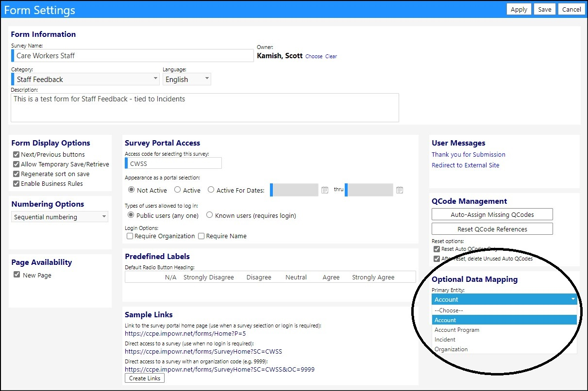Click into the Survey Name field
Image resolution: width=588 pixels, height=391 pixels.
pos(133,55)
